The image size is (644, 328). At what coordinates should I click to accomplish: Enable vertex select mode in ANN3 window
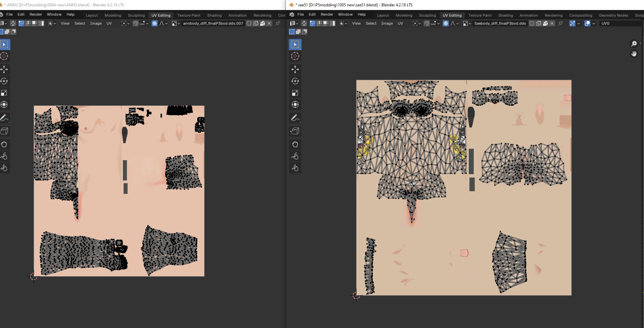point(21,24)
